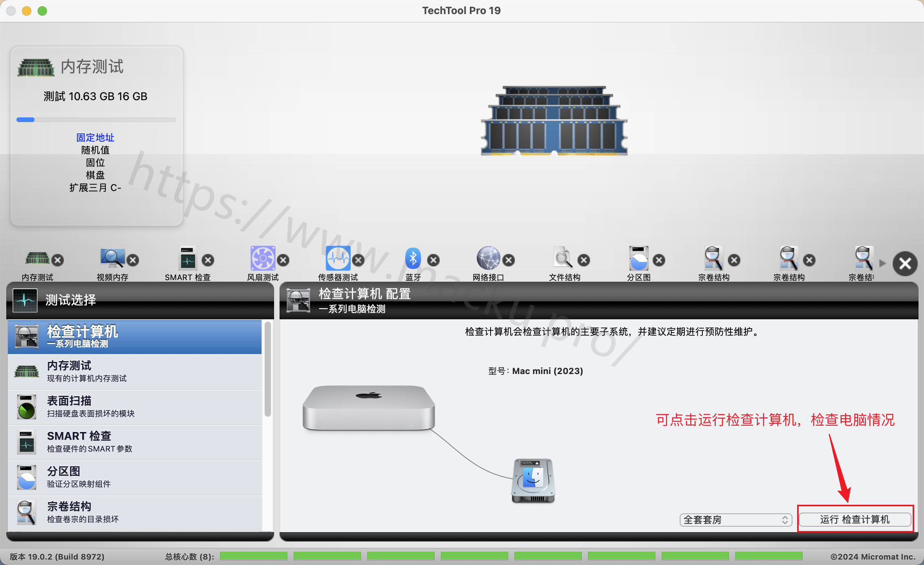Viewport: 924px width, 565px height.
Task: Click the 蓝牙 Bluetooth queue icon
Action: coord(413,258)
